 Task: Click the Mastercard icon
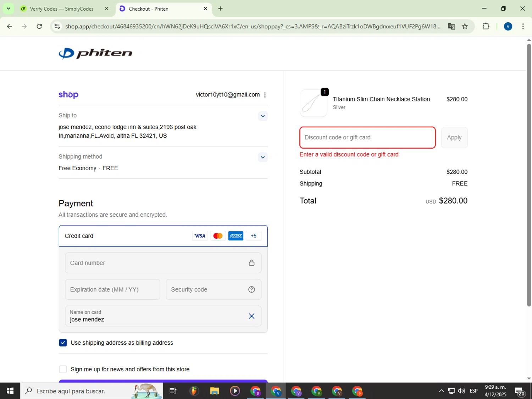coord(218,236)
